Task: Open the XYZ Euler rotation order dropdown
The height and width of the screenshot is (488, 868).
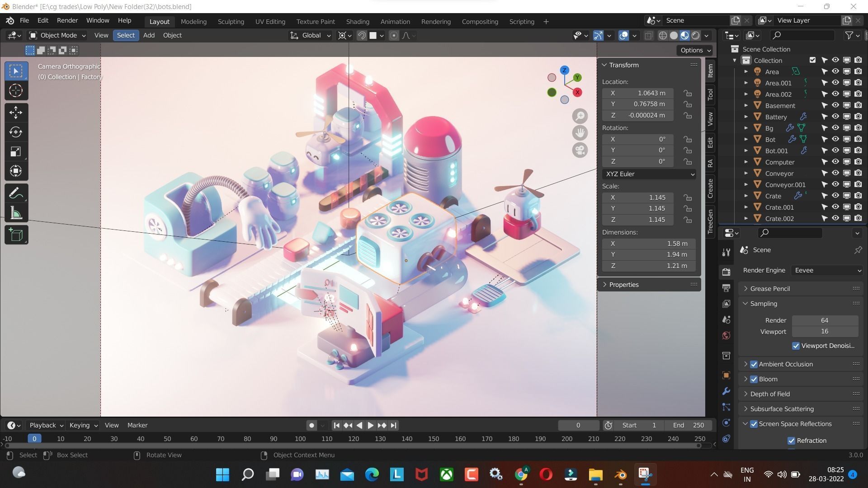Action: click(649, 174)
